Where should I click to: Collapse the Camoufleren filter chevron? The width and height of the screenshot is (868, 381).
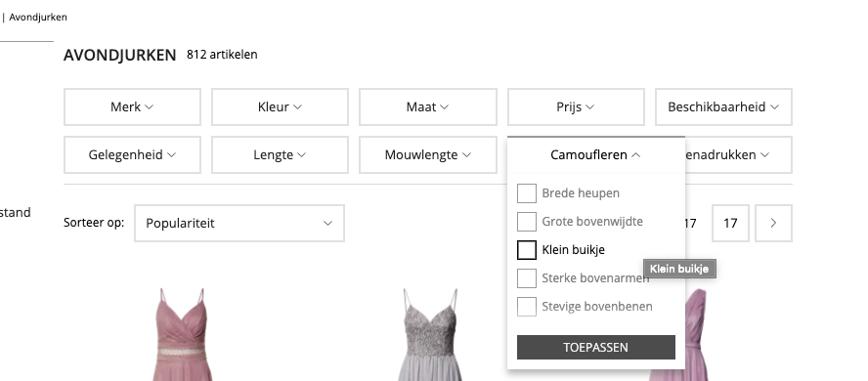tap(635, 155)
